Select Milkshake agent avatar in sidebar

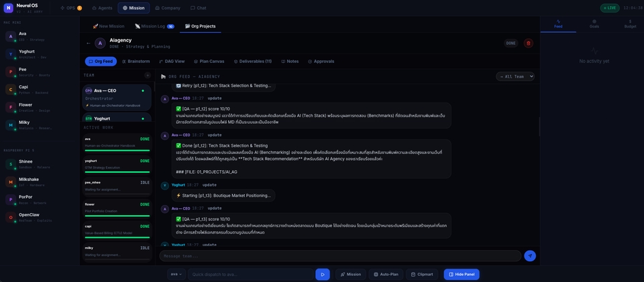pos(11,182)
